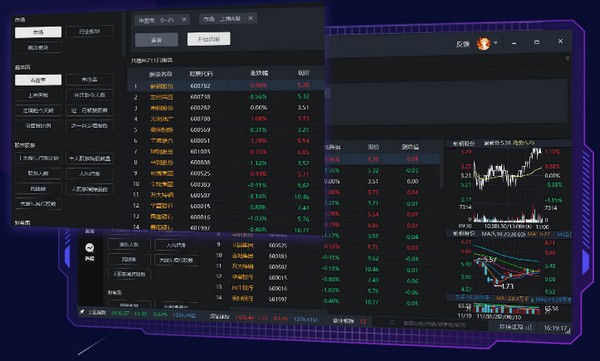Remove the 市盈率 0~25 filter chip
The width and height of the screenshot is (600, 361).
pyautogui.click(x=184, y=19)
